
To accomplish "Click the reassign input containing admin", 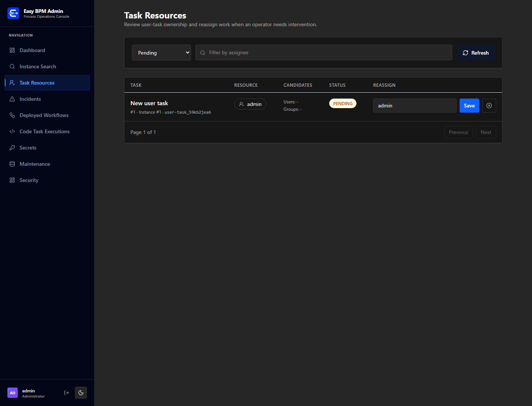I will point(415,106).
